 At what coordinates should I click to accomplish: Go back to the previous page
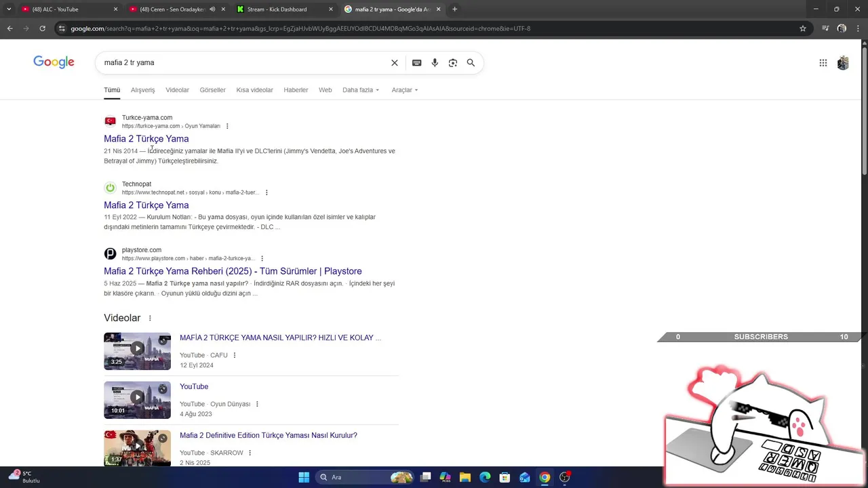coord(9,28)
